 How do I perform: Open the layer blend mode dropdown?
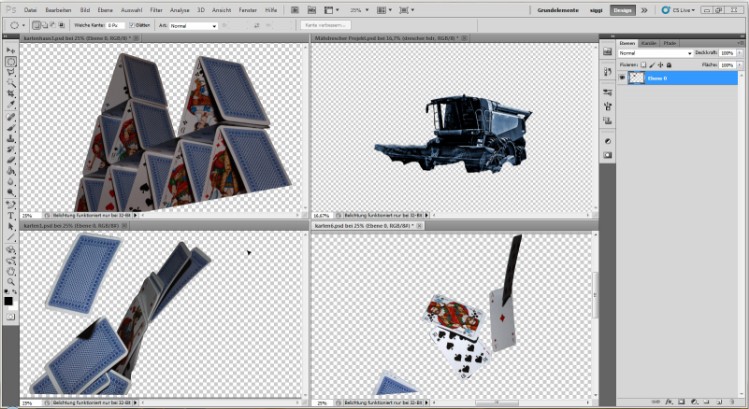coord(655,53)
